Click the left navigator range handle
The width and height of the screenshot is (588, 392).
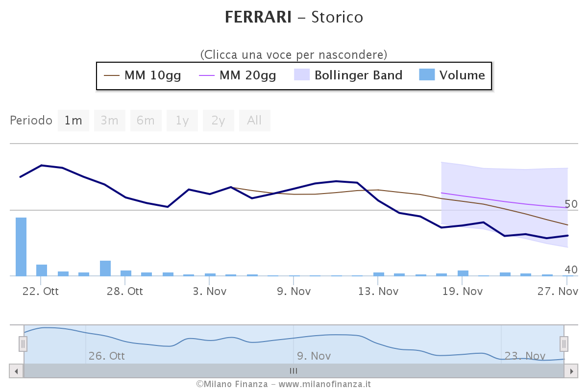point(23,344)
